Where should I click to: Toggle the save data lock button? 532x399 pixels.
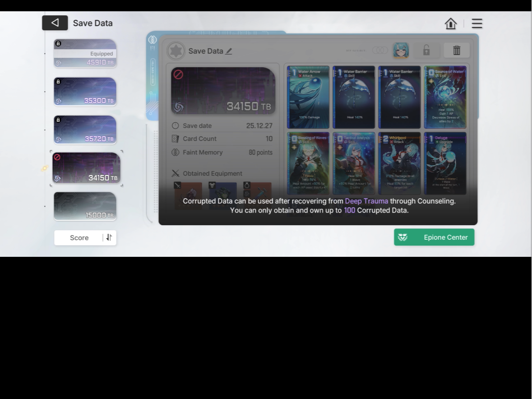pos(426,51)
